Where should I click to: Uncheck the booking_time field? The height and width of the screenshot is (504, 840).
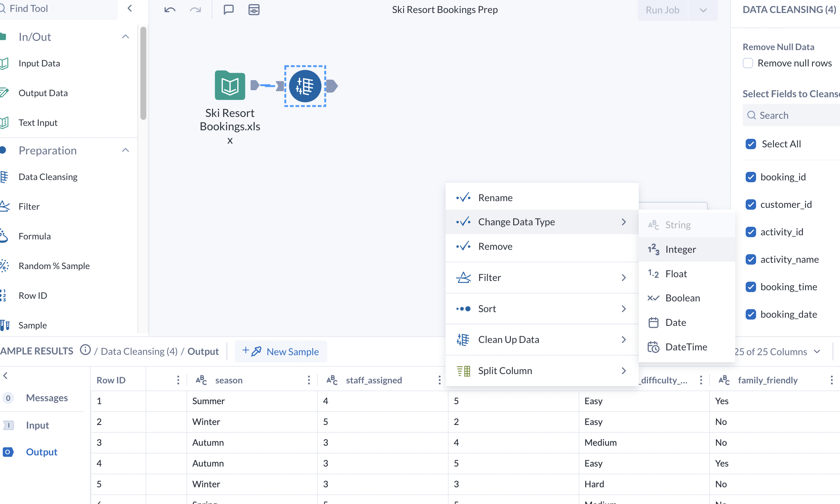[x=751, y=287]
